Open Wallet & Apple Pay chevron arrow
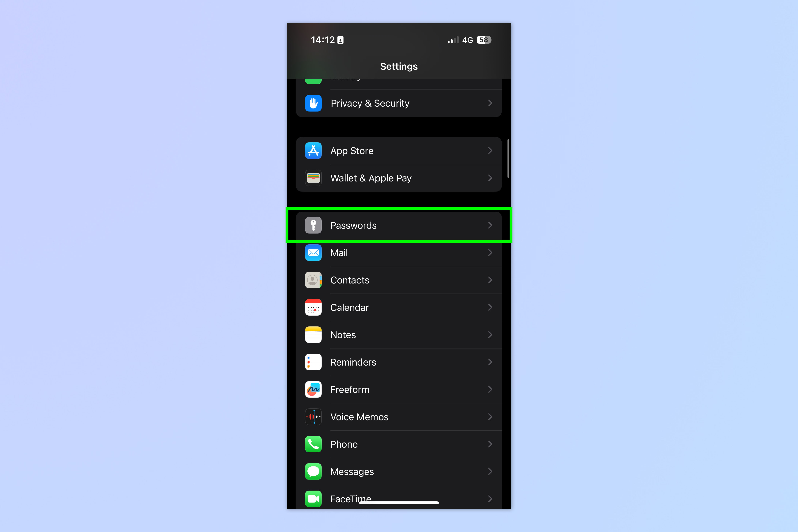The width and height of the screenshot is (798, 532). pyautogui.click(x=490, y=177)
